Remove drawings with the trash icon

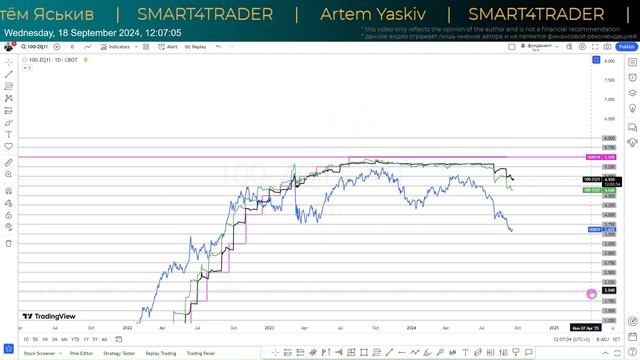click(x=9, y=244)
